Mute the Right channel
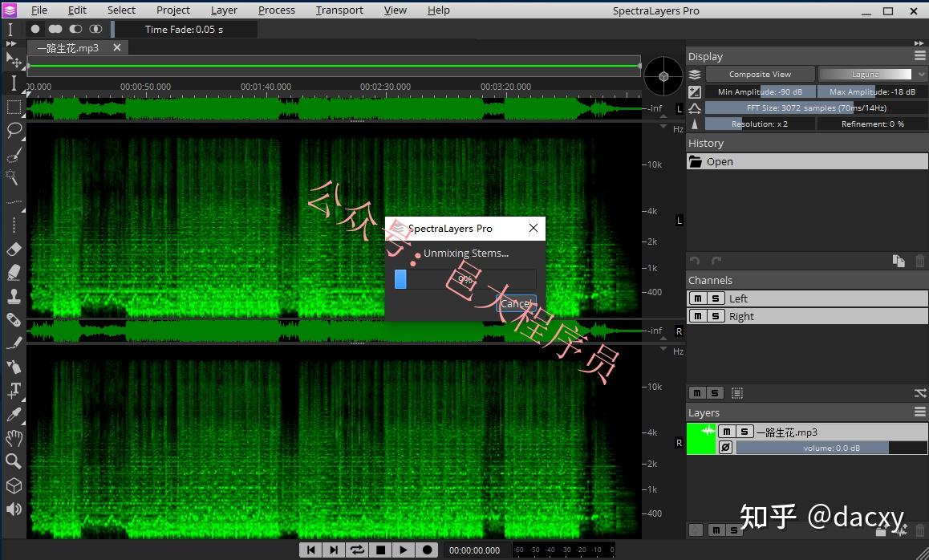 pyautogui.click(x=698, y=316)
